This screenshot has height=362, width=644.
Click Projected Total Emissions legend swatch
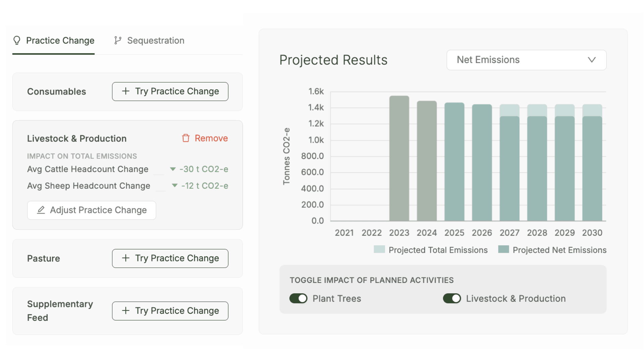pos(379,249)
